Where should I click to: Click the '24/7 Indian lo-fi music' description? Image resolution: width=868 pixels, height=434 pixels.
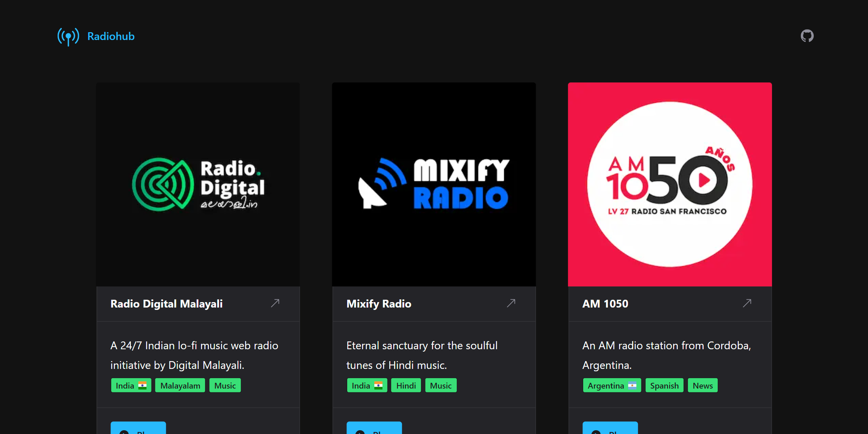(x=194, y=355)
